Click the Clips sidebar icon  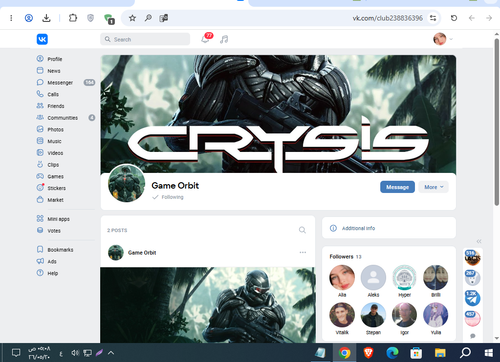40,164
